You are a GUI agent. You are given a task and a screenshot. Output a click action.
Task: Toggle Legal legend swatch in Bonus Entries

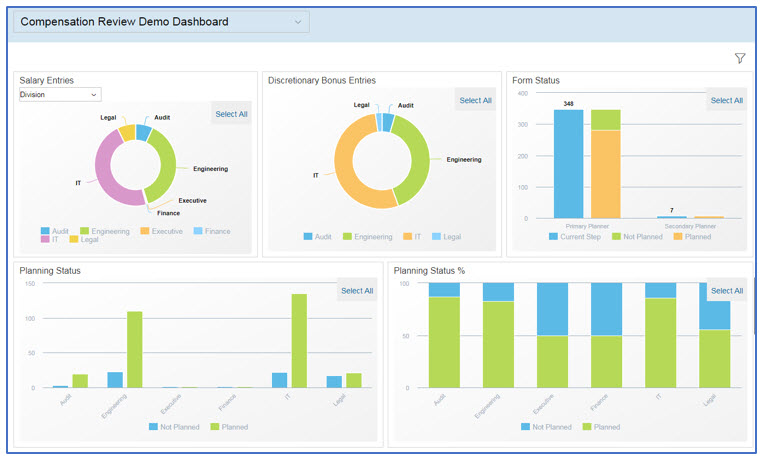(x=436, y=236)
